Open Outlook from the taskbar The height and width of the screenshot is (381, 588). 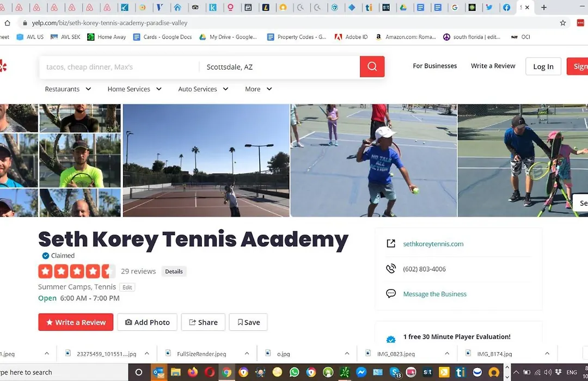[158, 372]
